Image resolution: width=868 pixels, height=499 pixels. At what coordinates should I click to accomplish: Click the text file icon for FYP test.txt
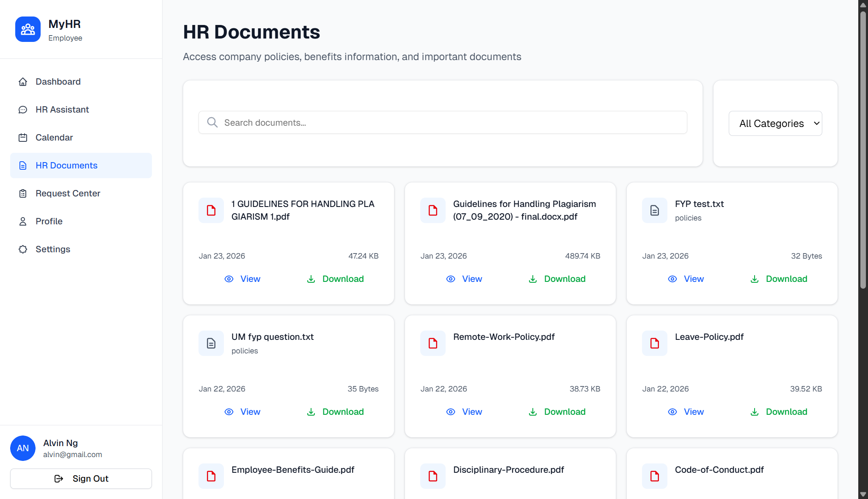(654, 210)
